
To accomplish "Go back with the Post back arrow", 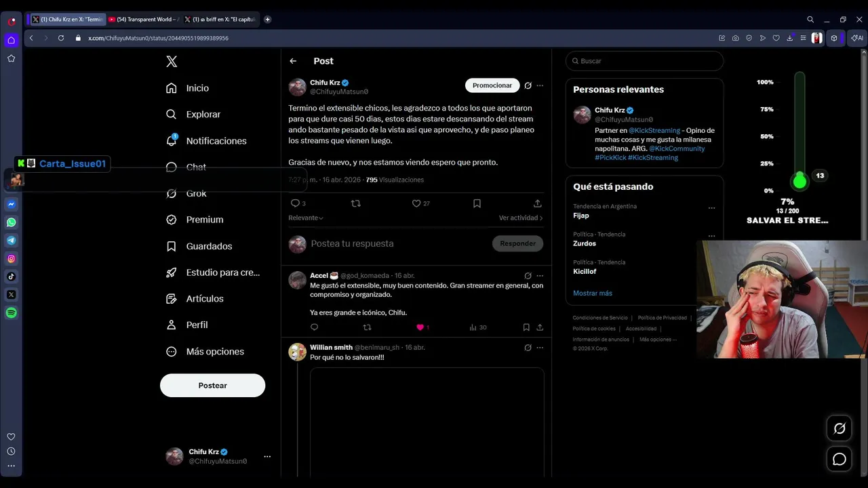I will pyautogui.click(x=293, y=61).
